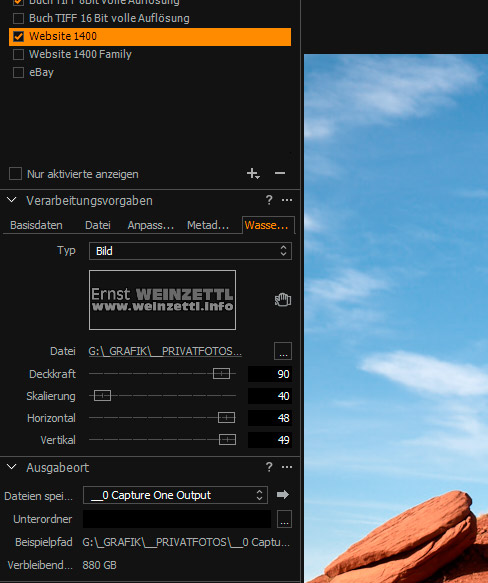Screen dimensions: 488x583
Task: Collapse the Ausgabeort section
Action: pos(12,467)
